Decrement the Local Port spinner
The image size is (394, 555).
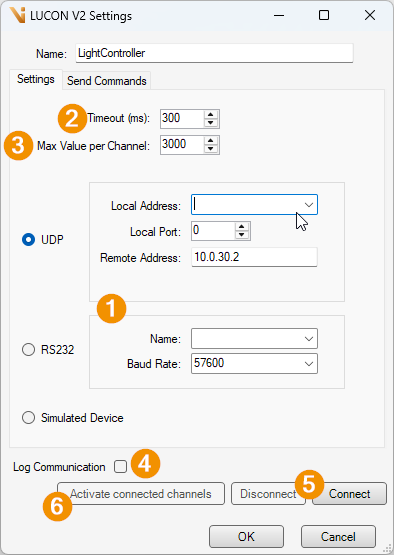pyautogui.click(x=242, y=235)
